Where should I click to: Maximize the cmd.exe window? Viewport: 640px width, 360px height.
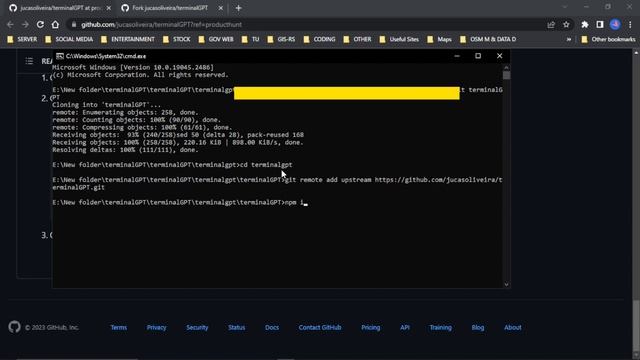coord(478,56)
